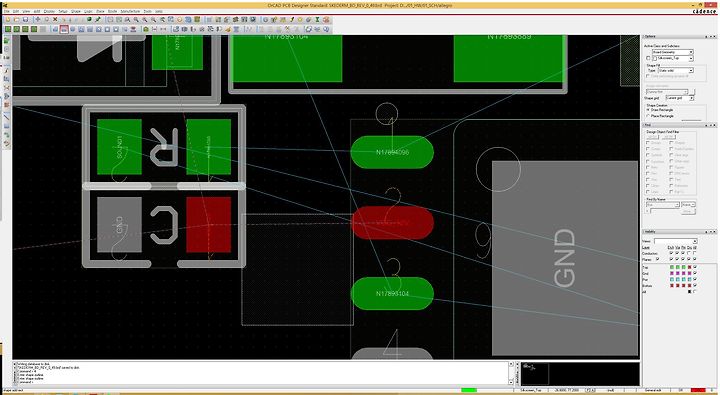Toggle the Planes checkbox next to label
The image size is (720, 395).
pyautogui.click(x=658, y=259)
